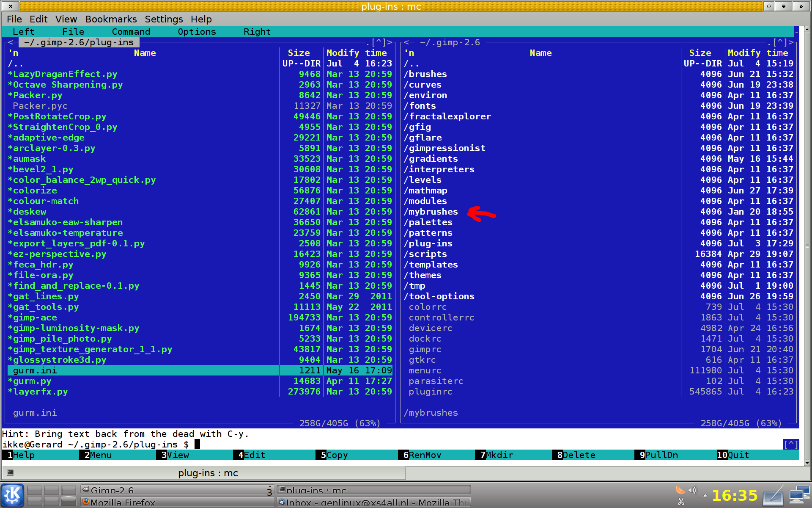Viewport: 812px width, 508px height.
Task: Select the /tool-options directory
Action: click(x=439, y=296)
